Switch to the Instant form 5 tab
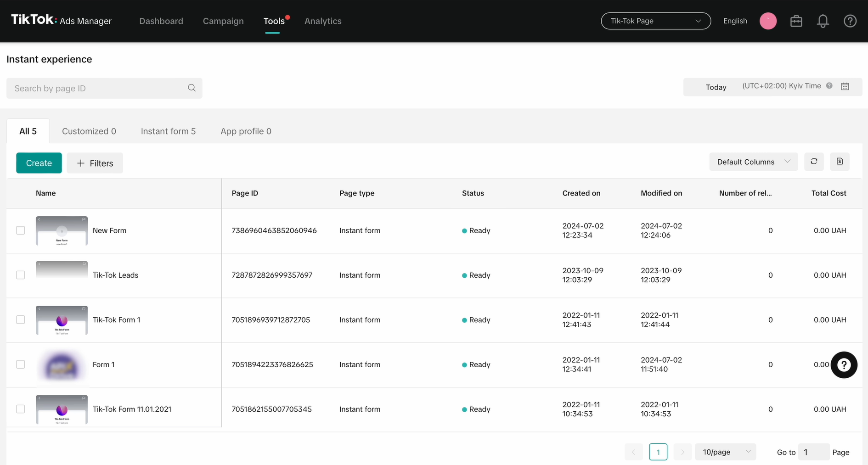This screenshot has width=868, height=465. (x=168, y=131)
